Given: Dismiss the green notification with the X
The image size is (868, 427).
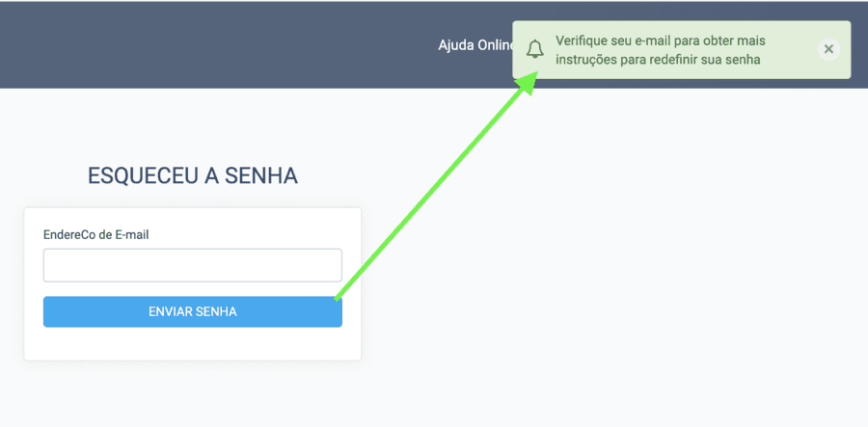Looking at the screenshot, I should 827,49.
